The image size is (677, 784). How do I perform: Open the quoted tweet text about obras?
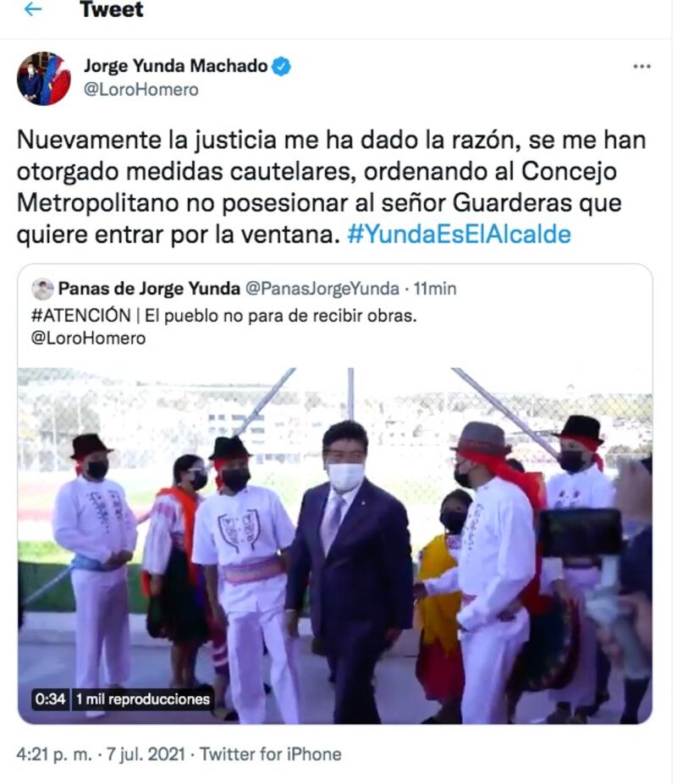tap(281, 316)
